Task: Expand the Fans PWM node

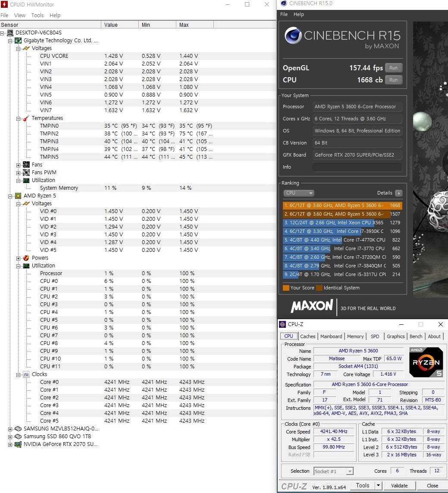Action: 18,173
